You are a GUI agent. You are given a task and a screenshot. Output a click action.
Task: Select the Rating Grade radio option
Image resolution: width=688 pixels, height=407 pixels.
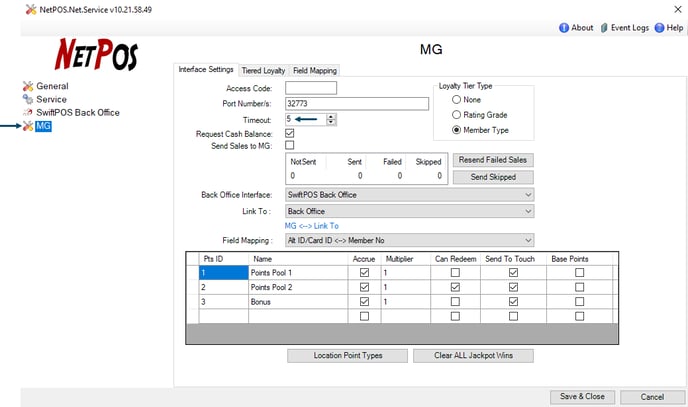point(457,115)
